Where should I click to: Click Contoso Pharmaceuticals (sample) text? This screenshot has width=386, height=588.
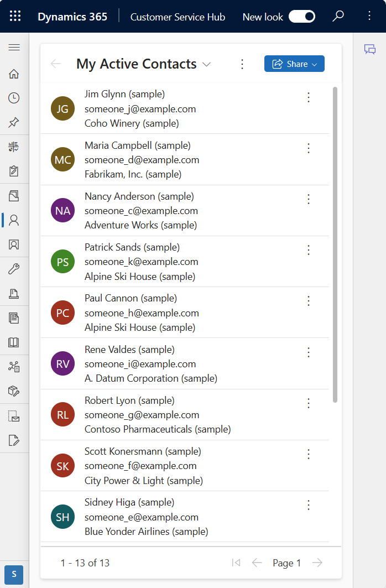(158, 429)
